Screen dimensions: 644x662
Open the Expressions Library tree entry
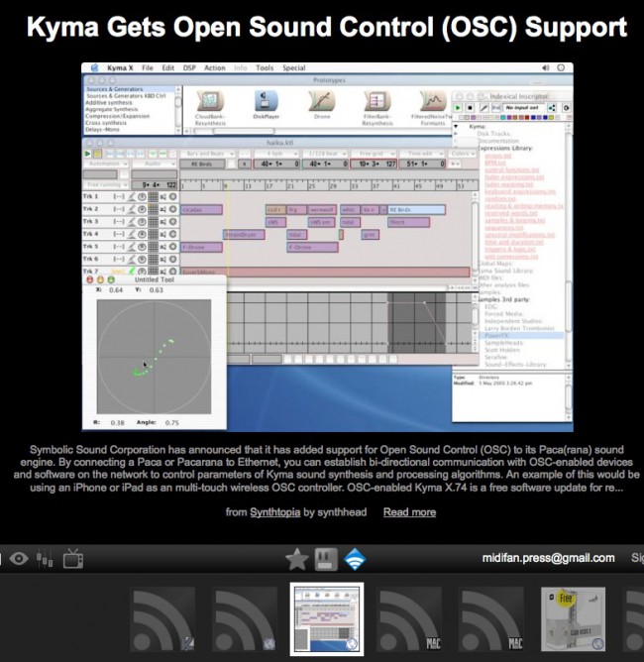click(x=504, y=149)
